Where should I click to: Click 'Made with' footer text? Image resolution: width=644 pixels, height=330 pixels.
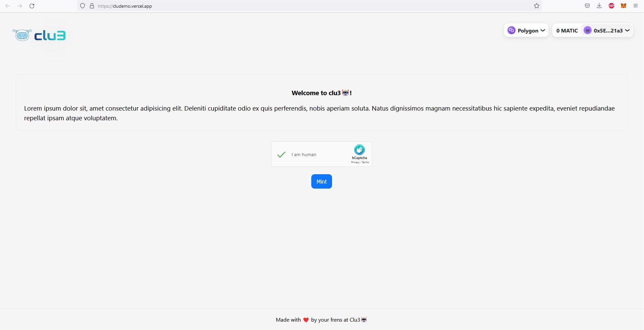click(288, 320)
